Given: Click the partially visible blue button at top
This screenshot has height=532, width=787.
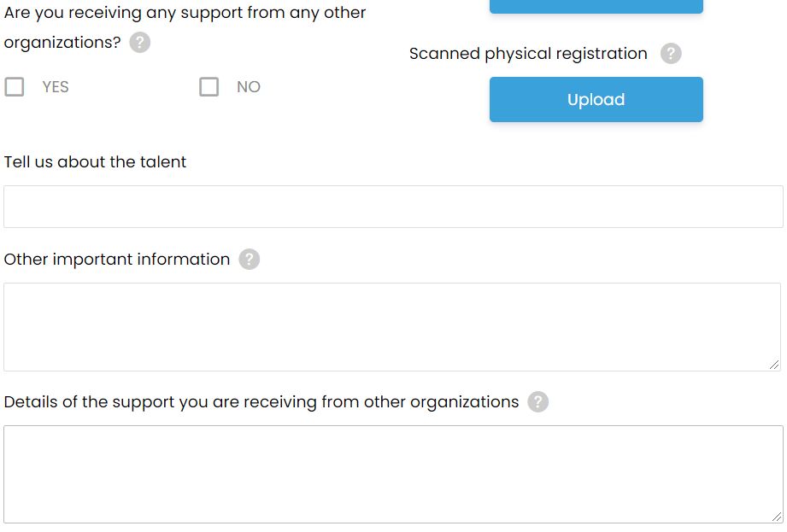Looking at the screenshot, I should (596, 6).
